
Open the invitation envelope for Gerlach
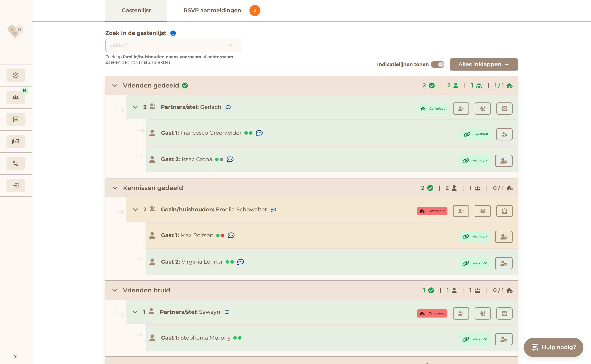click(504, 109)
